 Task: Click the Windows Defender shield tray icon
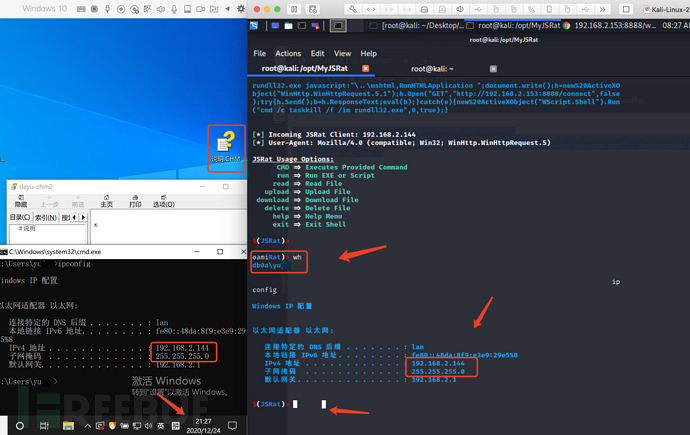pyautogui.click(x=112, y=426)
